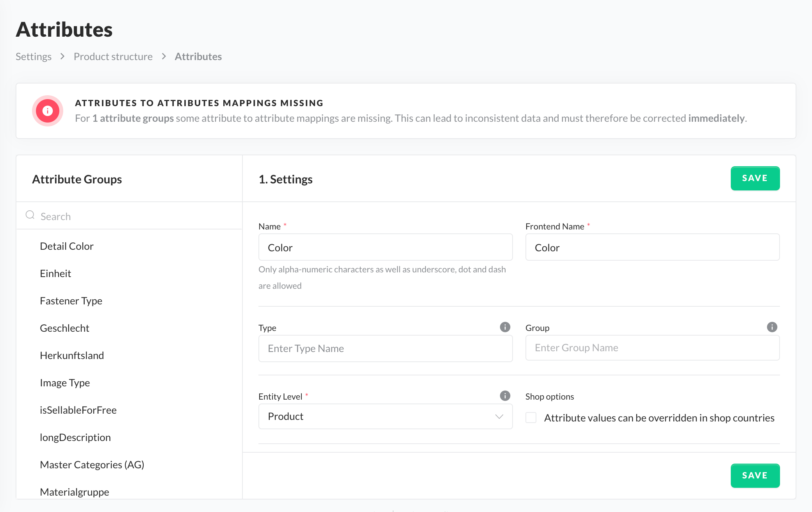This screenshot has height=512, width=812.
Task: Go to Settings breadcrumb
Action: (x=34, y=57)
